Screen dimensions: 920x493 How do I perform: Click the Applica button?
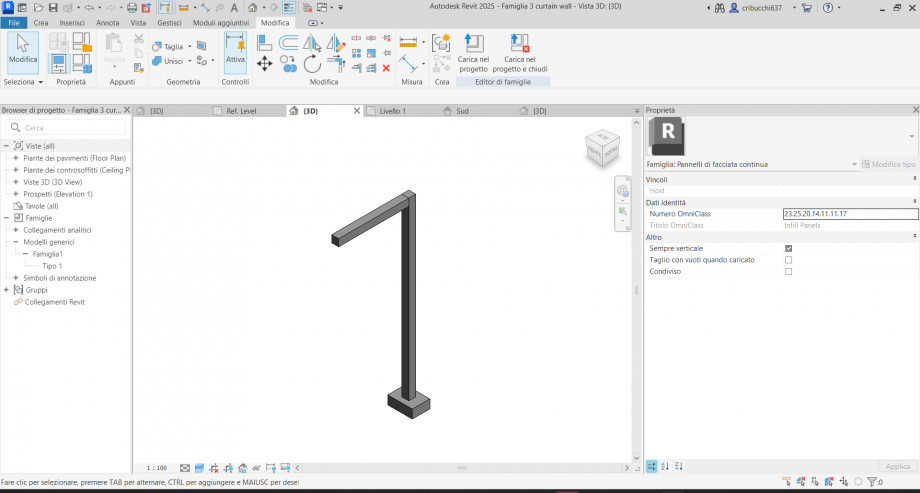tap(897, 467)
